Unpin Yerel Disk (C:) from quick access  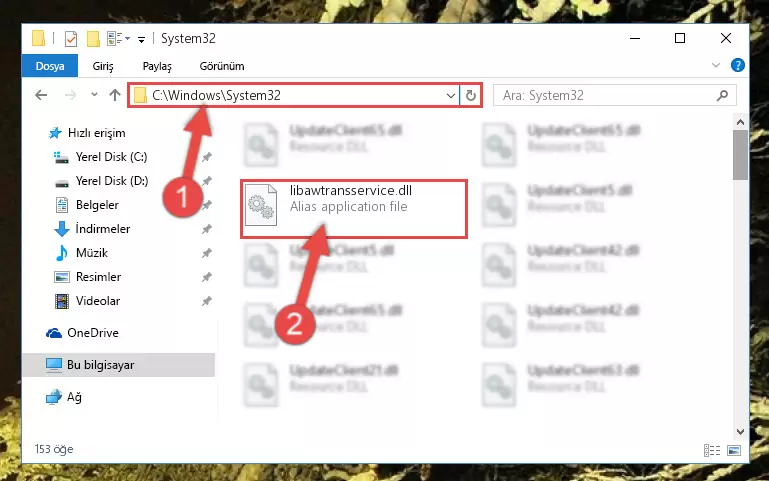click(207, 157)
